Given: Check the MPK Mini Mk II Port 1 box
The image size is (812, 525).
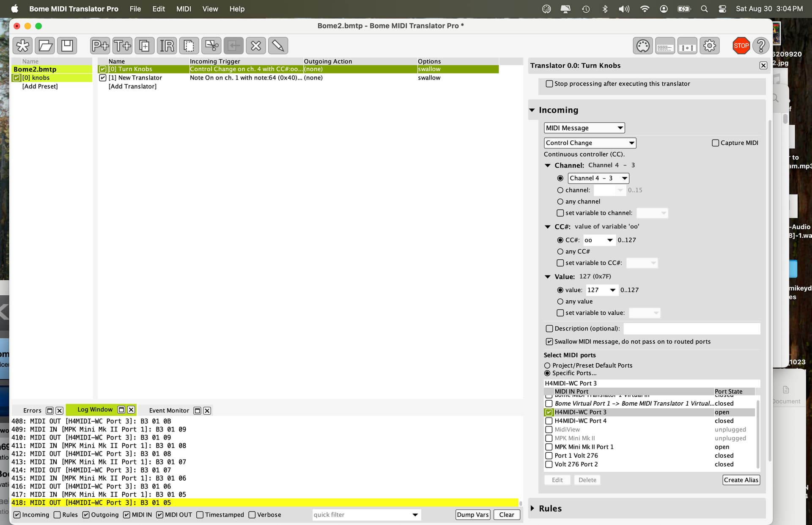Looking at the screenshot, I should click(x=549, y=447).
